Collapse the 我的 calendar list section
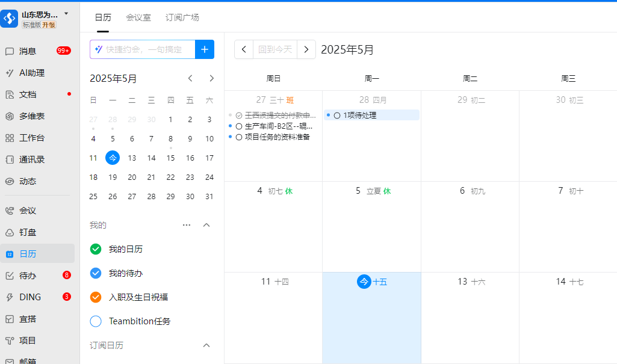 click(206, 225)
